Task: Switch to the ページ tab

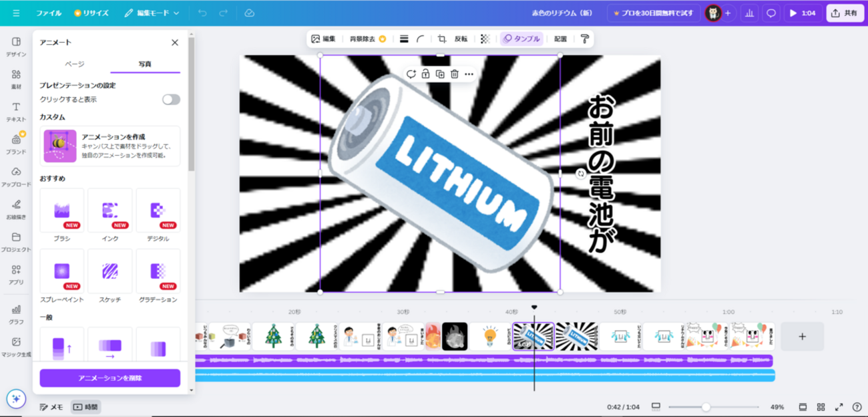Action: (x=75, y=64)
